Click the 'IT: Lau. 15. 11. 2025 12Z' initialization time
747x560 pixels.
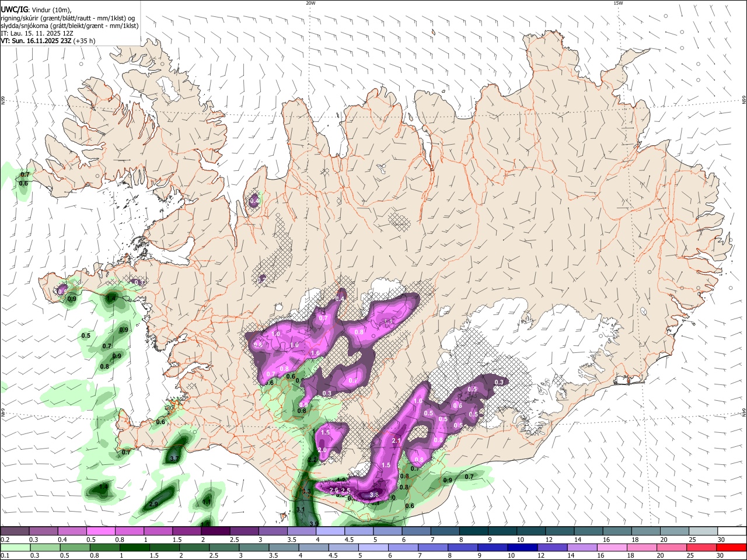coord(37,33)
